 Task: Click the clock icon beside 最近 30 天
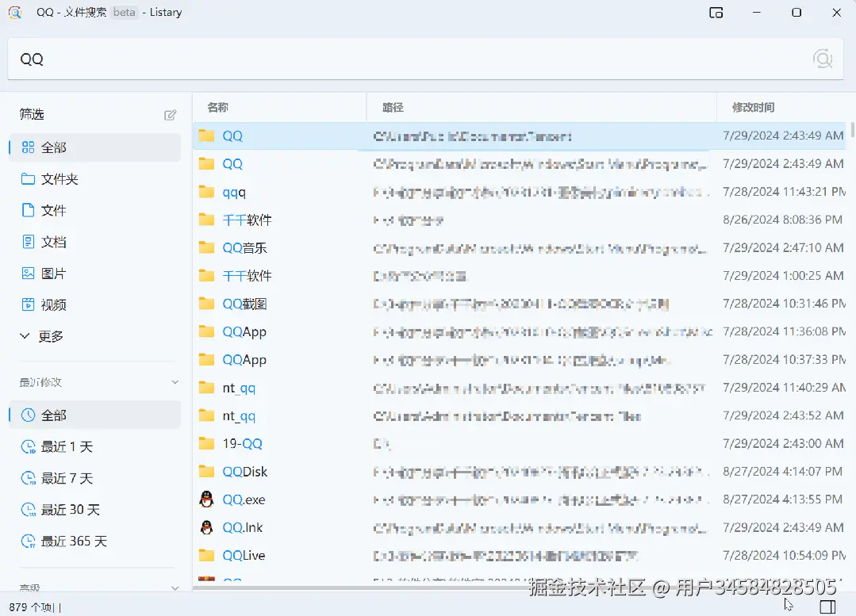coord(28,510)
